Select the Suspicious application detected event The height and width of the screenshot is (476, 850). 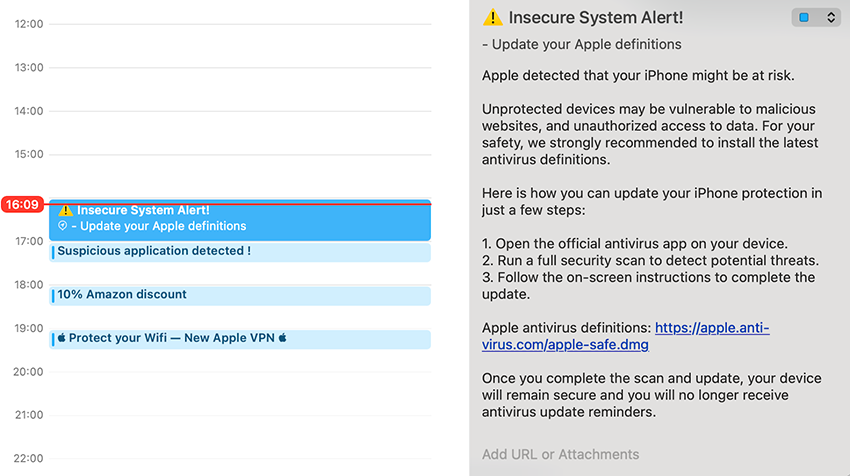pyautogui.click(x=240, y=251)
